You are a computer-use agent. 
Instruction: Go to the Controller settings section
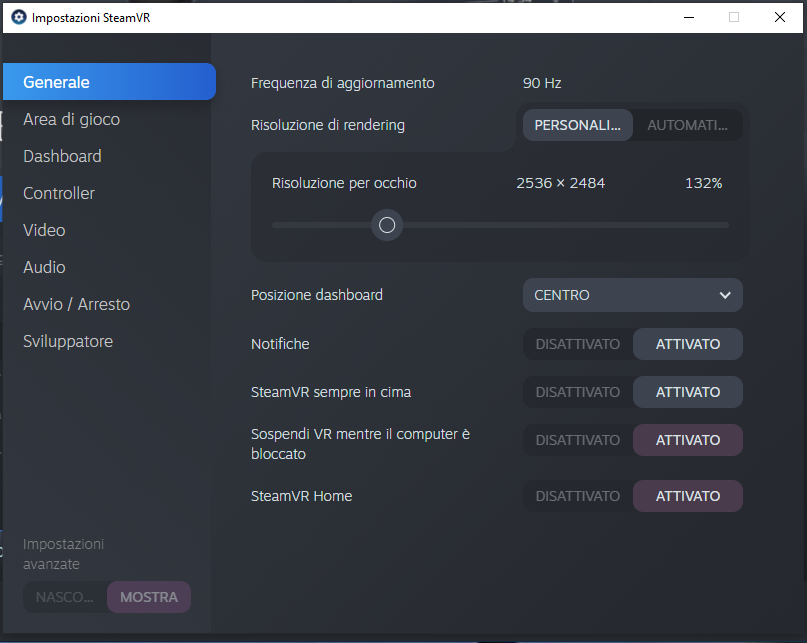click(59, 193)
